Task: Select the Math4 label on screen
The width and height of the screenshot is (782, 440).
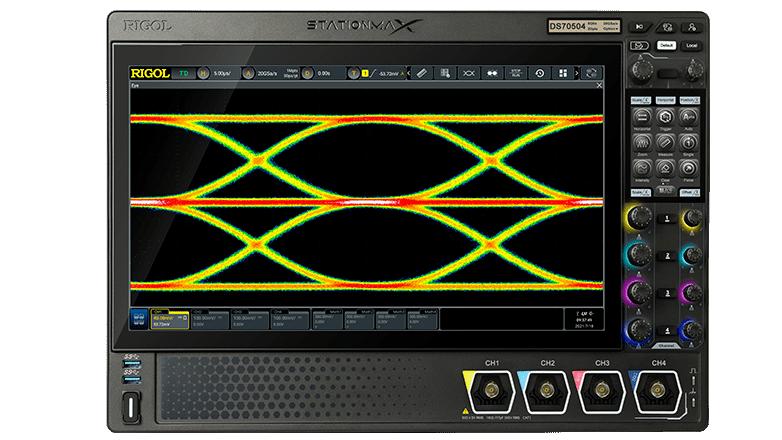Action: 423,319
